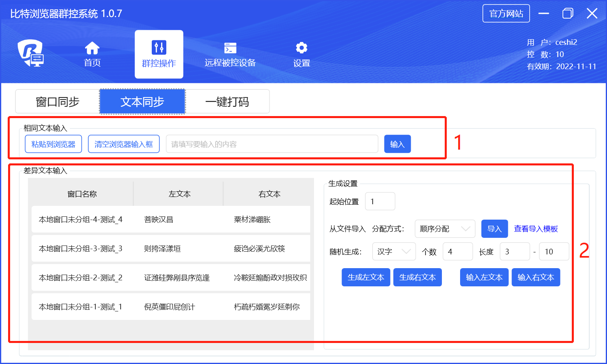Close the application window

[592, 13]
